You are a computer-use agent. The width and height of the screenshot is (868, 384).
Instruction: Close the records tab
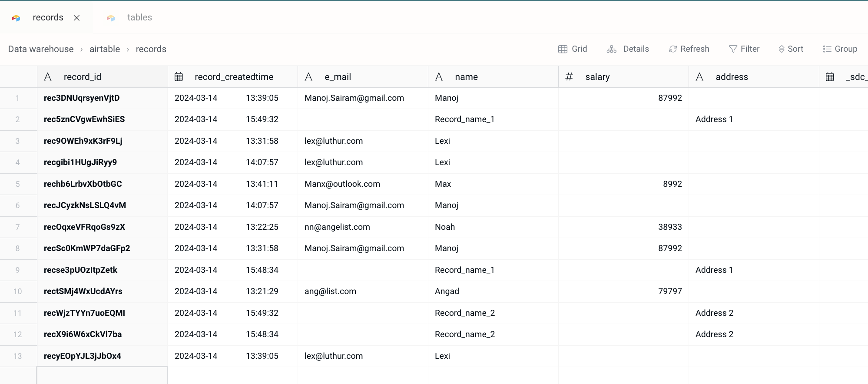(76, 18)
